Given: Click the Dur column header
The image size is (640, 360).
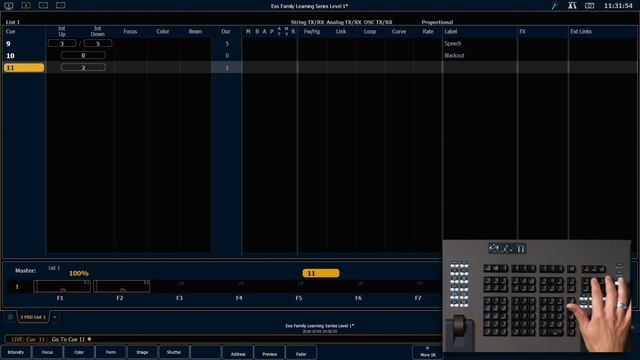Looking at the screenshot, I should (x=226, y=31).
